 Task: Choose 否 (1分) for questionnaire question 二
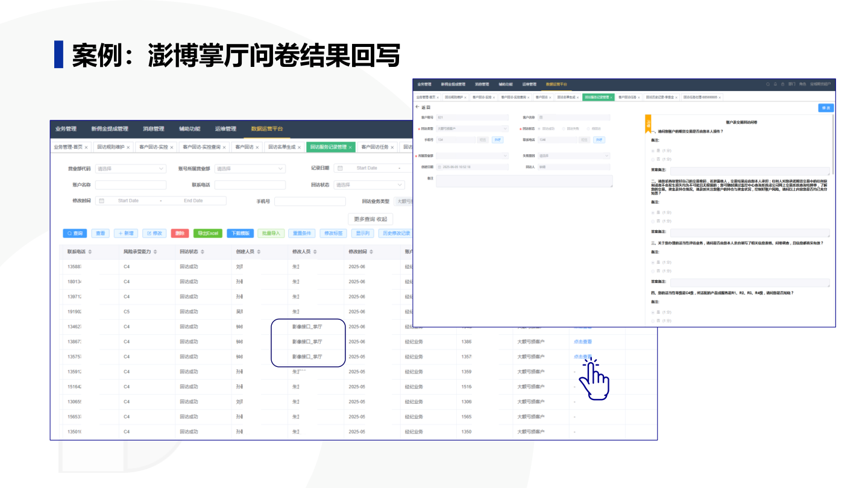click(653, 221)
